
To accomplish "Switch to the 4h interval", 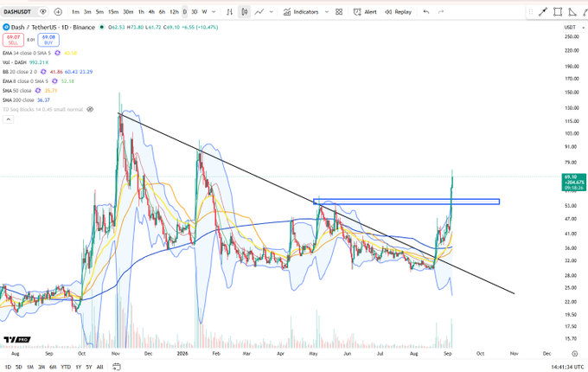I will click(151, 12).
